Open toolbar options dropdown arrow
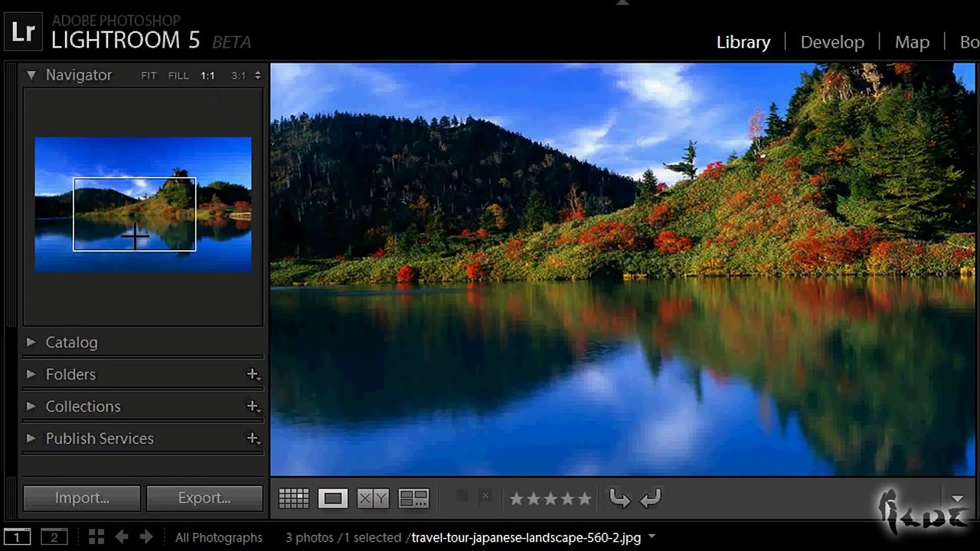 (x=958, y=498)
